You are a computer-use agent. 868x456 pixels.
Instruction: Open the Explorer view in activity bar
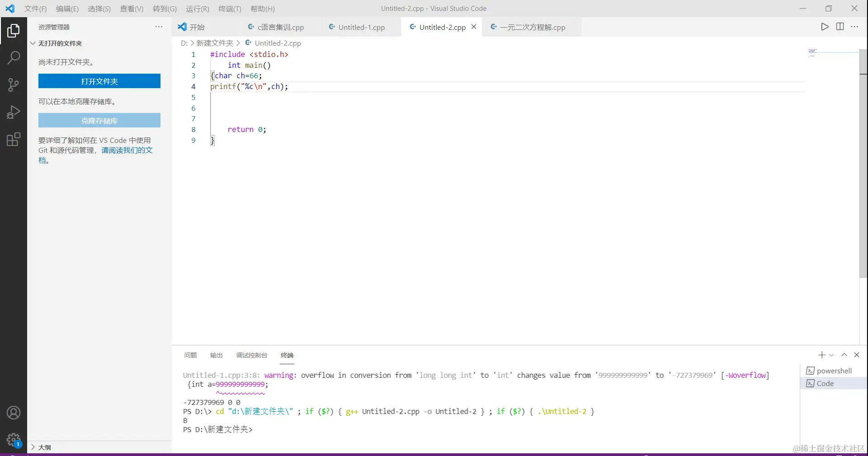point(14,31)
